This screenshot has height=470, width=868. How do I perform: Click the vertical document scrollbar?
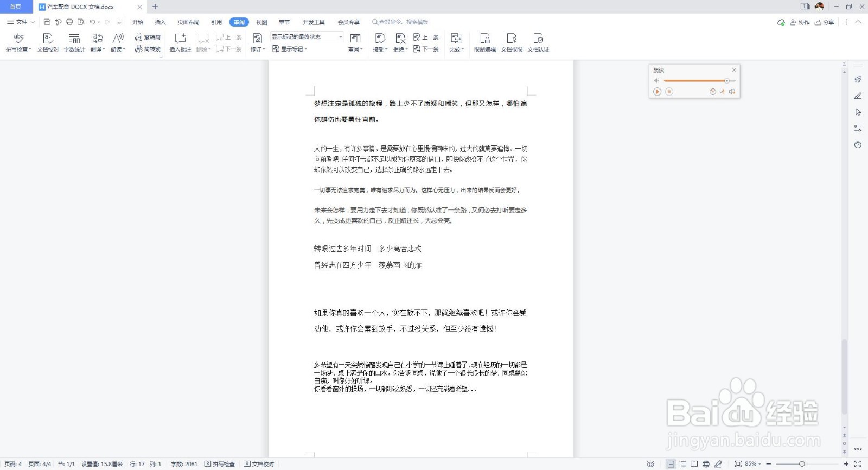844,377
